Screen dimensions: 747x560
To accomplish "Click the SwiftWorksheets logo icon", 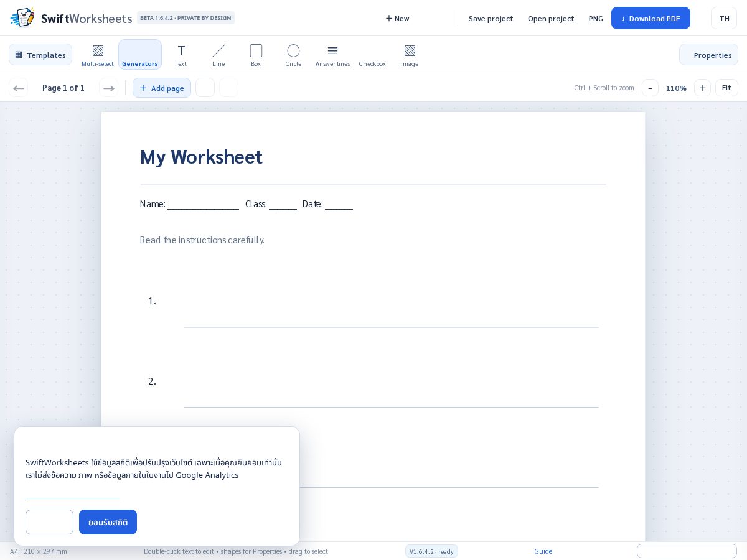I will [22, 17].
